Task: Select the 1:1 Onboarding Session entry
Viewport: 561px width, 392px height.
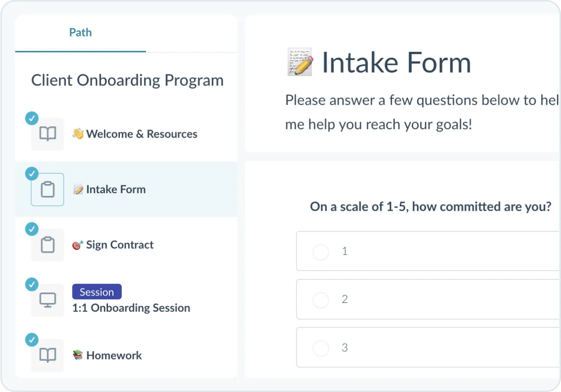Action: coord(131,308)
